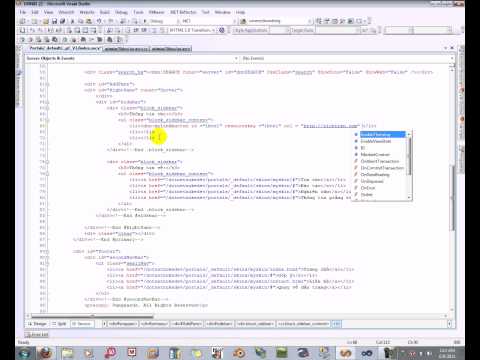Click the editor vertical scrollbar thumb
Image resolution: width=480 pixels, height=360 pixels.
tap(452, 197)
